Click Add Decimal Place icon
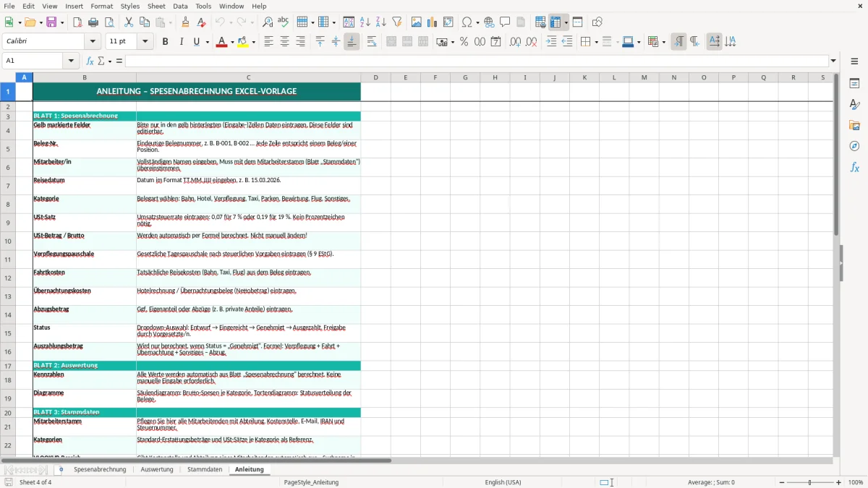868x488 pixels. coord(515,42)
